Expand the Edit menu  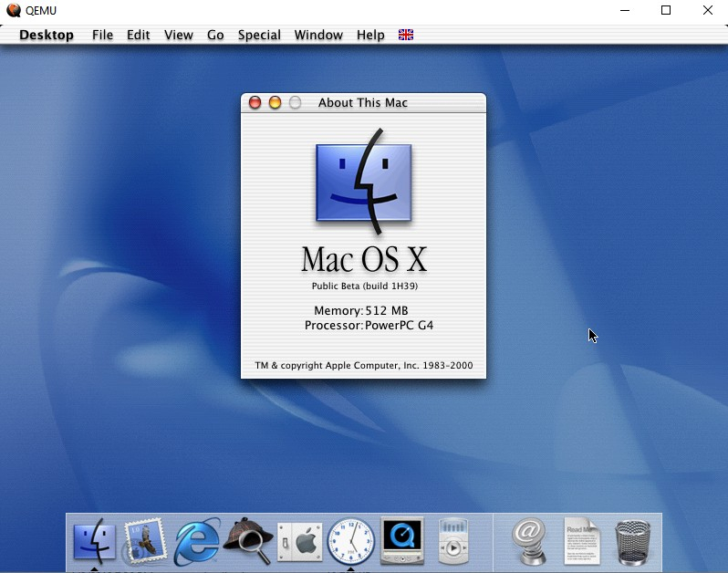(x=139, y=35)
